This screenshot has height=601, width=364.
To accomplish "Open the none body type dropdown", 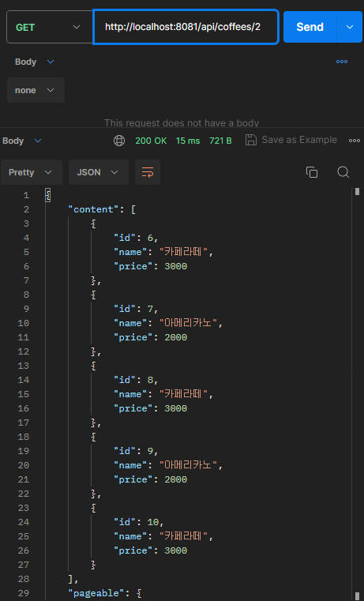I will click(36, 90).
